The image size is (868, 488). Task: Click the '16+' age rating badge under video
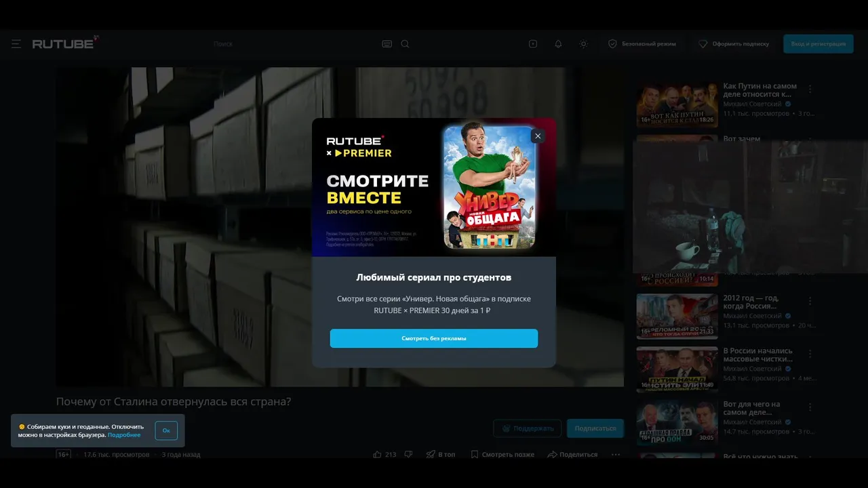click(64, 455)
